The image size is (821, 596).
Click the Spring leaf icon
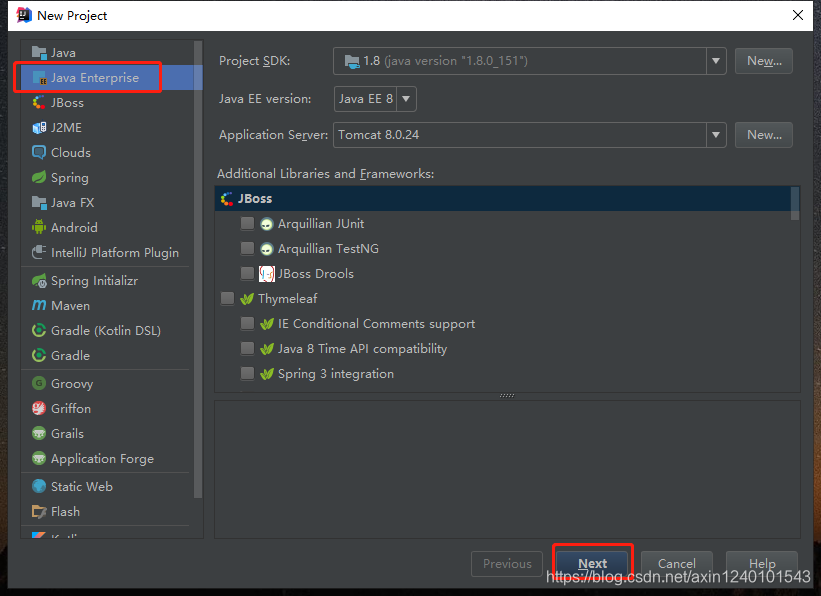(39, 178)
